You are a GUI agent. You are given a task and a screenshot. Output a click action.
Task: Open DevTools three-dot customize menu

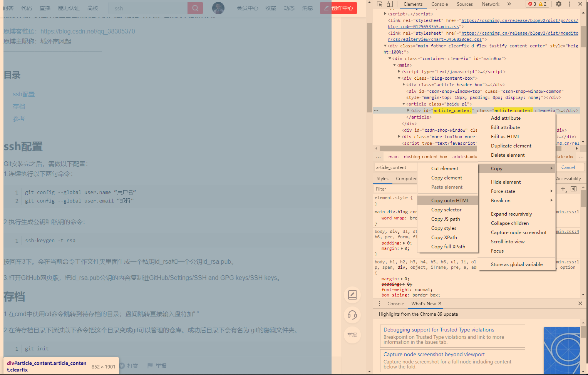pos(570,4)
